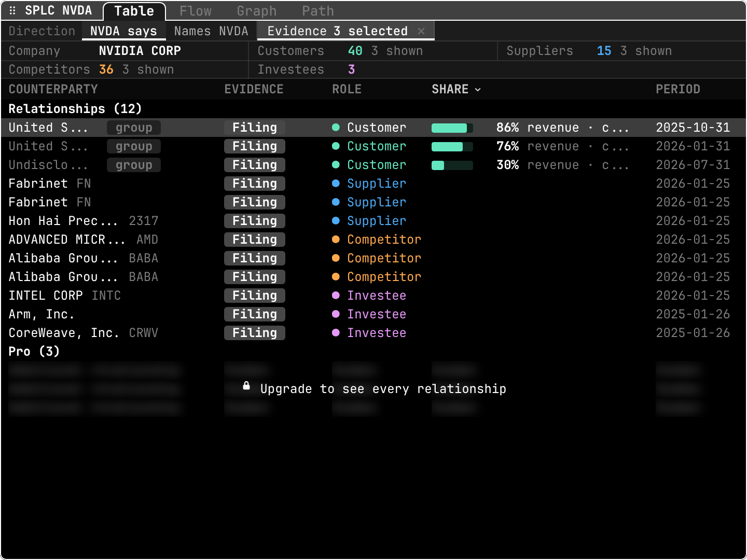Viewport: 747px width, 560px height.
Task: Click the lock icon beside Upgrade message
Action: pos(246,386)
